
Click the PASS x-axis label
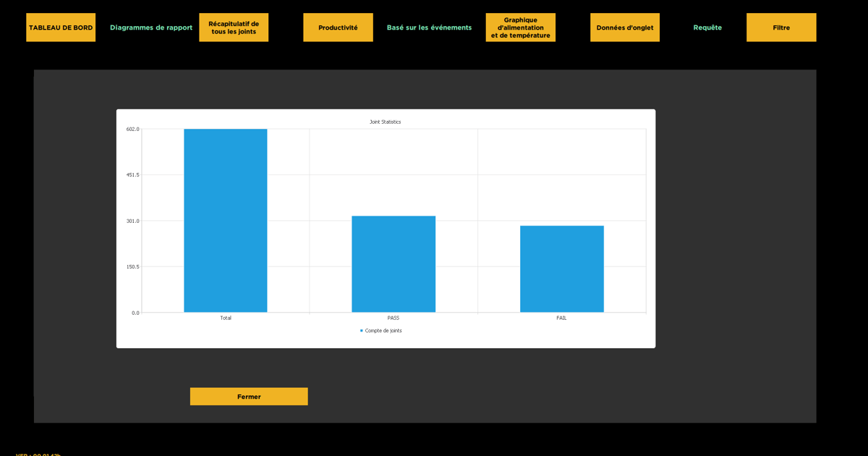[x=393, y=318]
